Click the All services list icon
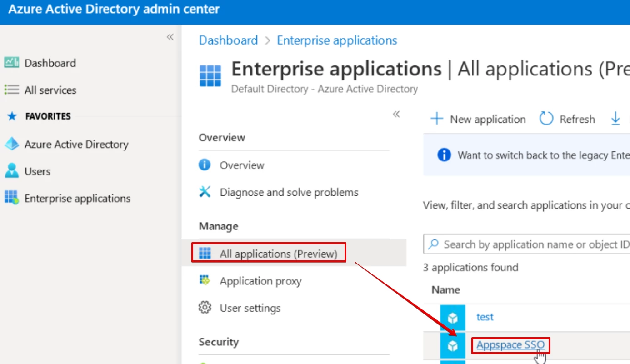Image resolution: width=630 pixels, height=364 pixels. point(11,90)
